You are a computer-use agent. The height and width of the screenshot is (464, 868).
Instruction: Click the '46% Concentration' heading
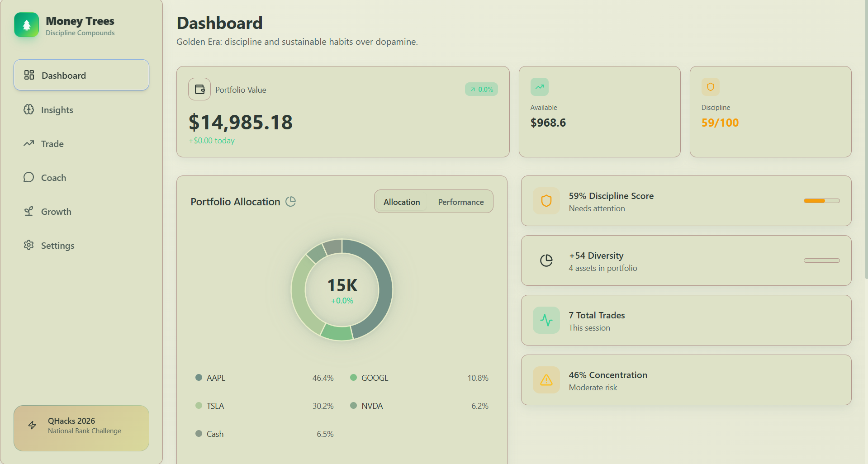click(x=608, y=375)
